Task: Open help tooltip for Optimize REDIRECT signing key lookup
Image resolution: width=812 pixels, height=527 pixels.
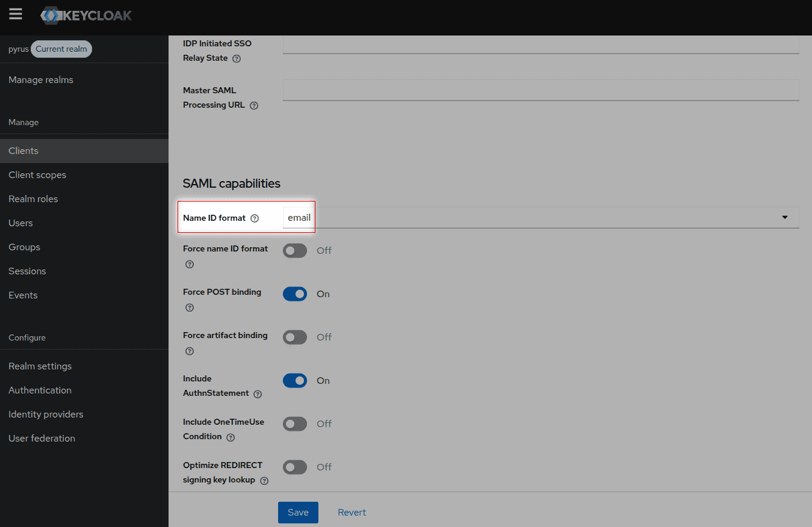Action: click(264, 480)
